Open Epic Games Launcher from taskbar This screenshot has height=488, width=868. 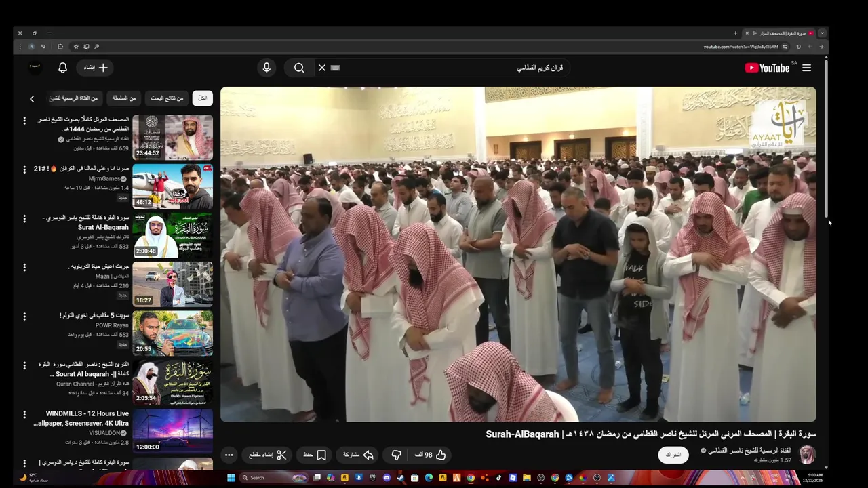(372, 478)
